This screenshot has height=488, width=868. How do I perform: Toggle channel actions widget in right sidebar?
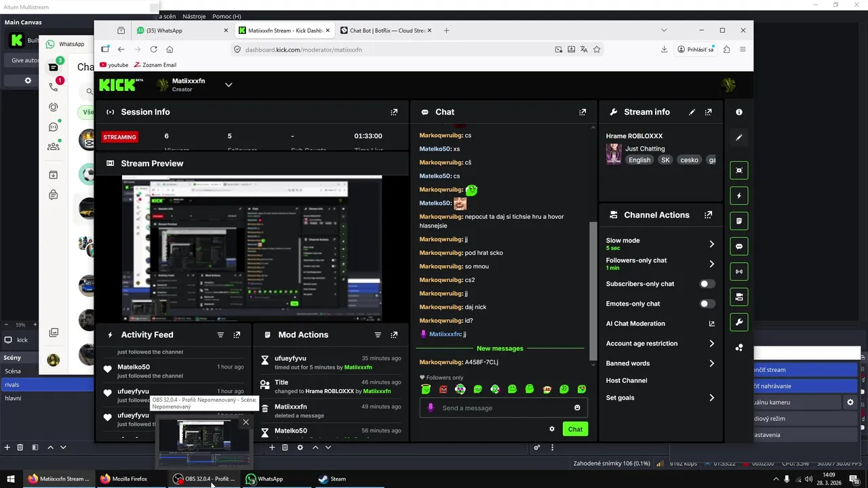[x=739, y=297]
